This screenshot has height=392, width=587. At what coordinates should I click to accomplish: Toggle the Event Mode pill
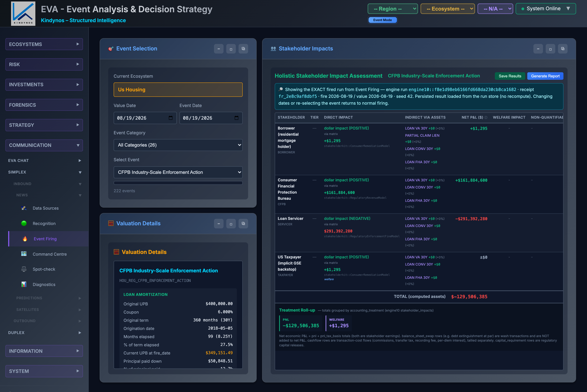[383, 20]
